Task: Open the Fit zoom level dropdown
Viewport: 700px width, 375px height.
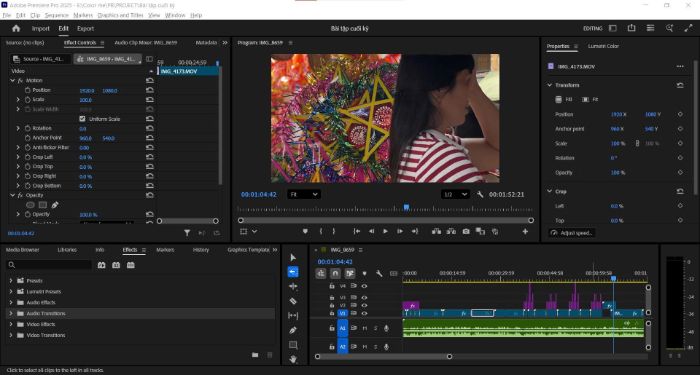Action: click(304, 195)
